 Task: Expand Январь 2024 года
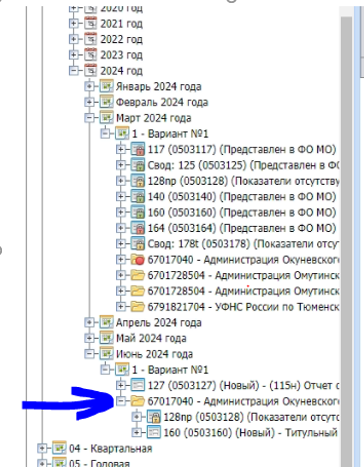[89, 86]
